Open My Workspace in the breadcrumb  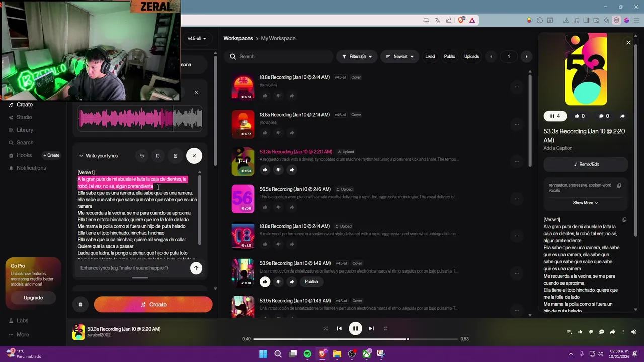[278, 39]
